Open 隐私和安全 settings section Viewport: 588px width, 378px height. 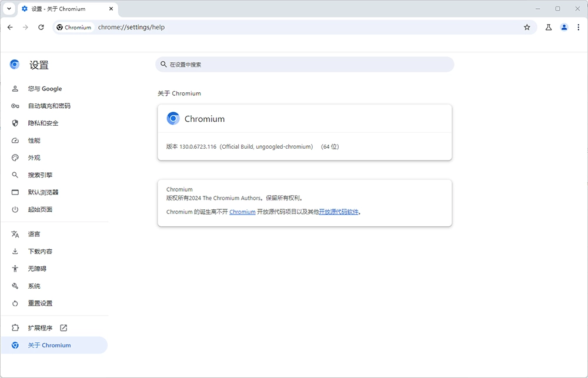[54, 123]
